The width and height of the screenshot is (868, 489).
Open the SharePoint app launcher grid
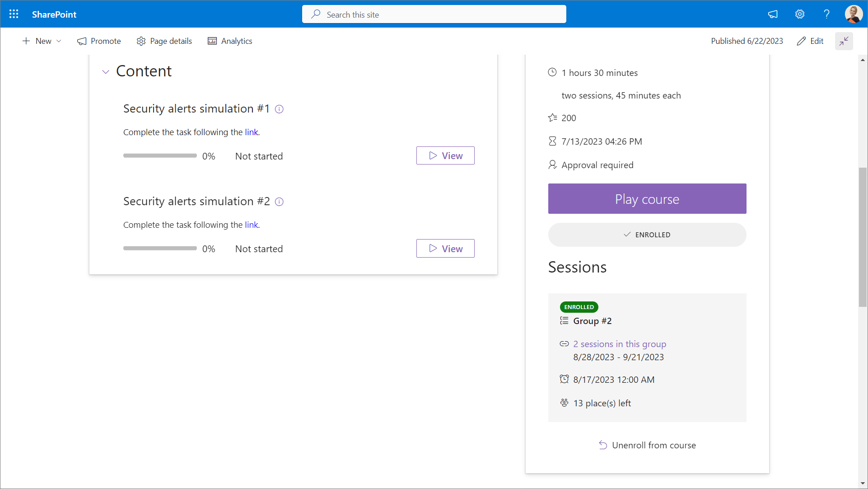tap(14, 14)
